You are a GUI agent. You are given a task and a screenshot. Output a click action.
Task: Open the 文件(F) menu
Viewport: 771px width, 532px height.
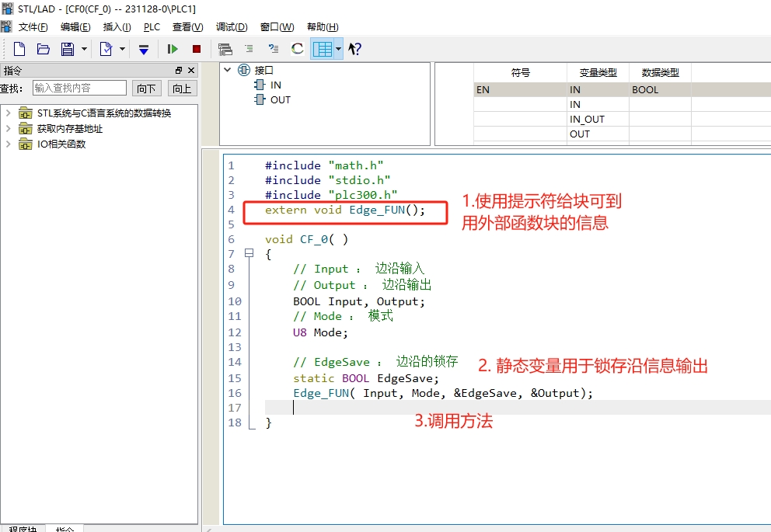click(33, 27)
